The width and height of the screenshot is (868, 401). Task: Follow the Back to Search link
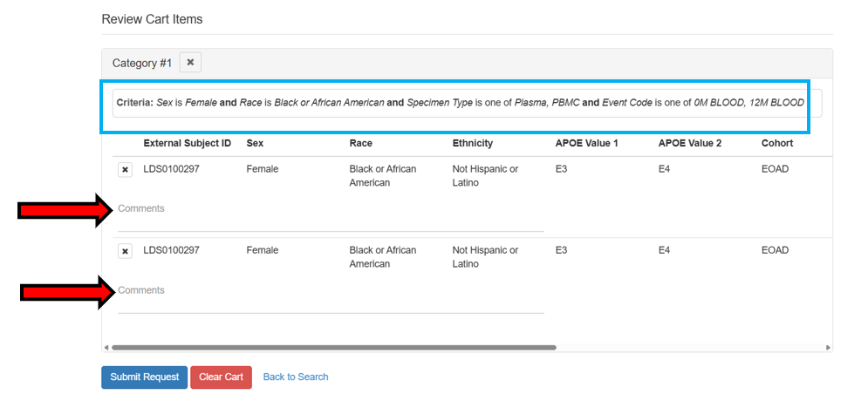[296, 377]
